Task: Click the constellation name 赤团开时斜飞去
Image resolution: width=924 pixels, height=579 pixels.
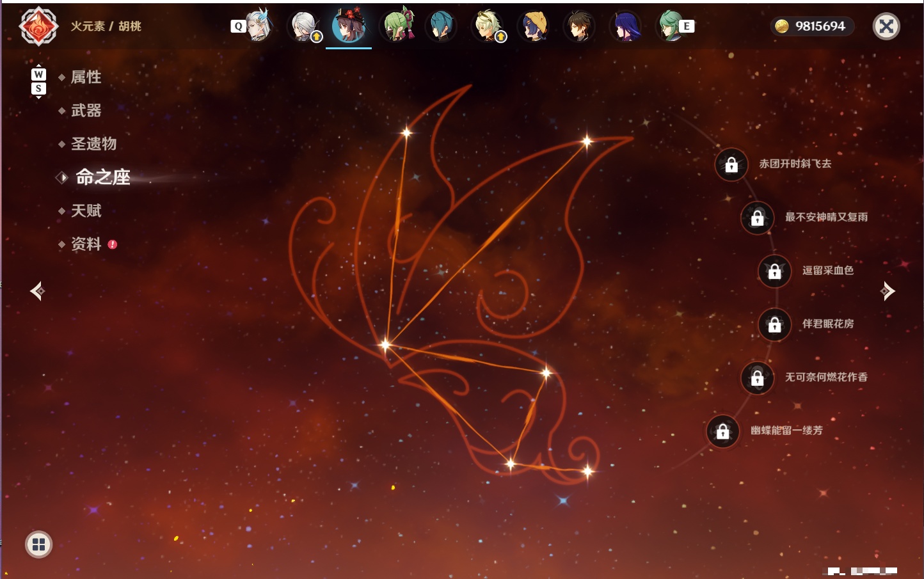Action: coord(795,164)
